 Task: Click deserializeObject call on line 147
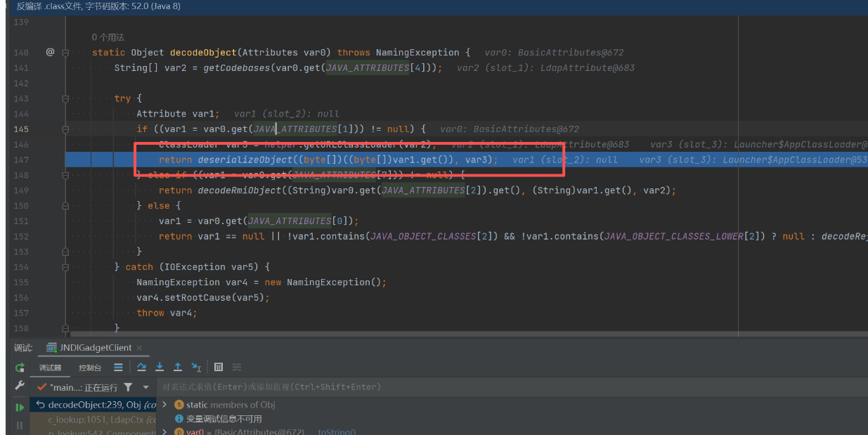click(x=245, y=160)
